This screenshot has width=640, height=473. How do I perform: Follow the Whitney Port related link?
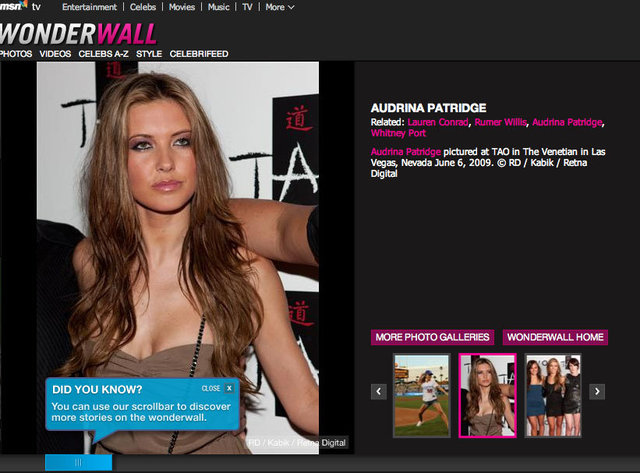tap(398, 133)
